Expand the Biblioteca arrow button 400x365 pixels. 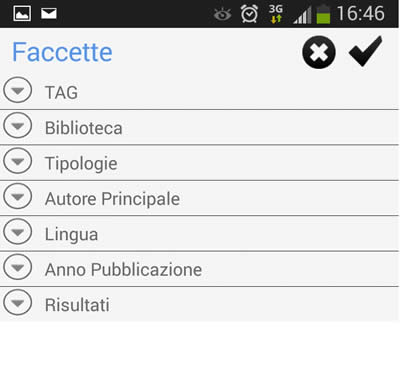point(18,125)
